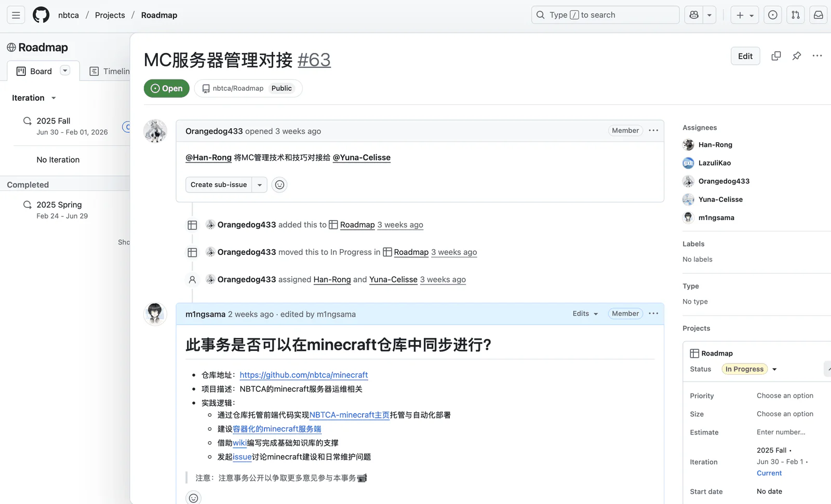The width and height of the screenshot is (831, 504).
Task: Open Roadmap link in moved-to event
Action: (411, 252)
